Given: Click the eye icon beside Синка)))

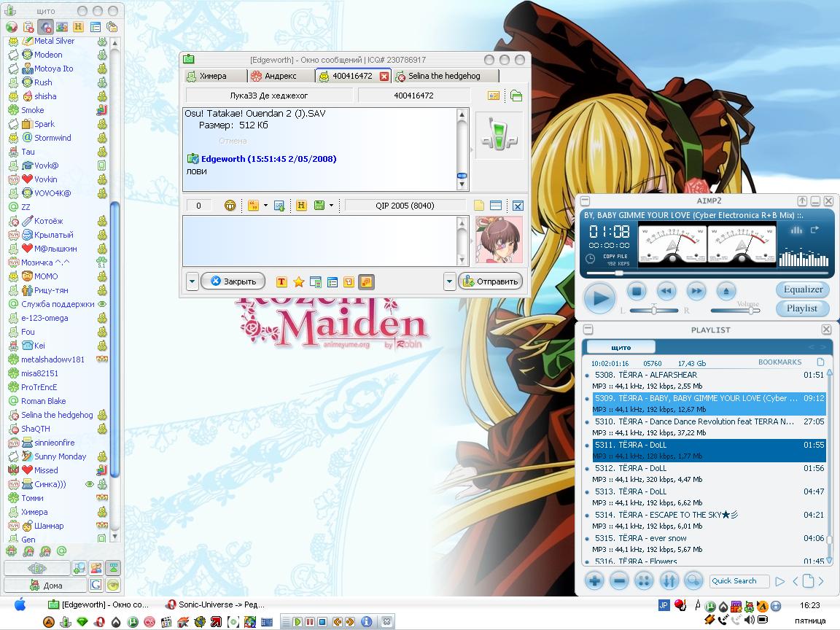Looking at the screenshot, I should [x=90, y=484].
